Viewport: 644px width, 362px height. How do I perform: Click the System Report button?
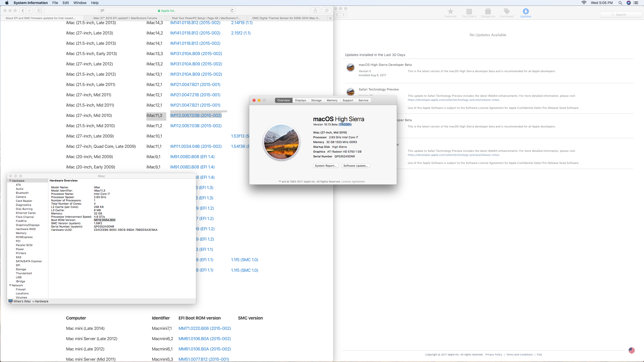coord(326,166)
